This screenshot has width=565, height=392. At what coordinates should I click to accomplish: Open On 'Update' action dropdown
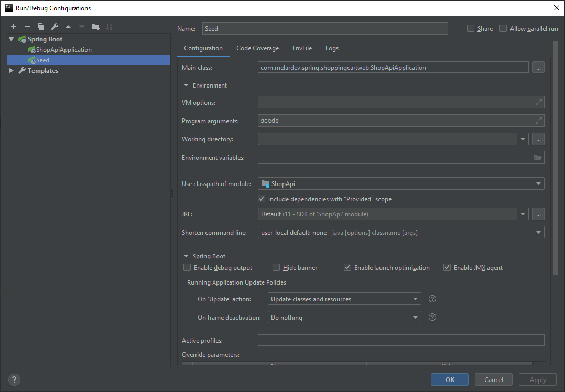pyautogui.click(x=344, y=299)
